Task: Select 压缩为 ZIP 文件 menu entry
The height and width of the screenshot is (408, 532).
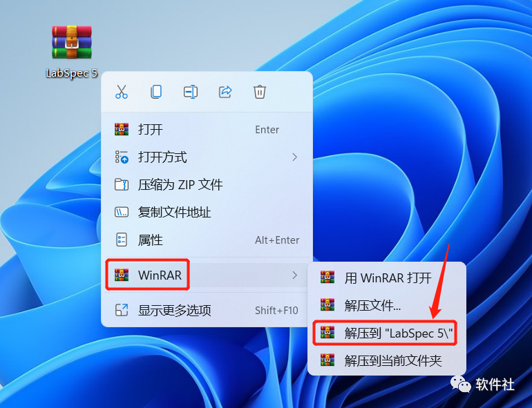Action: tap(207, 185)
